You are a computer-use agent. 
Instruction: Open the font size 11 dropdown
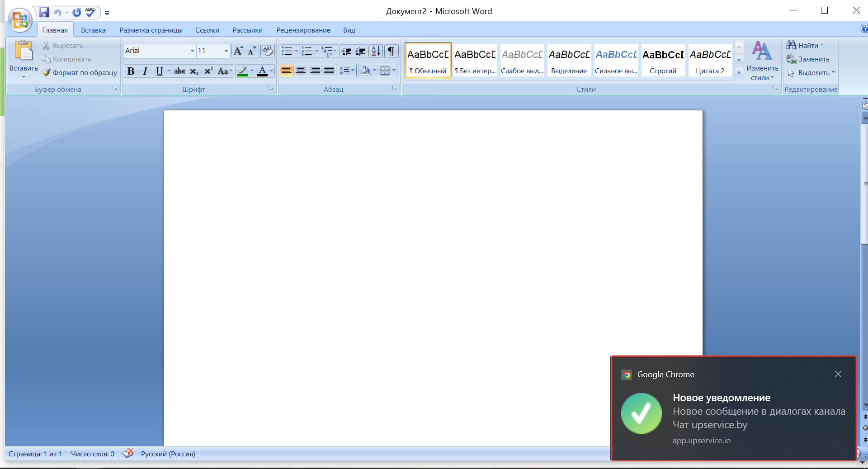226,51
